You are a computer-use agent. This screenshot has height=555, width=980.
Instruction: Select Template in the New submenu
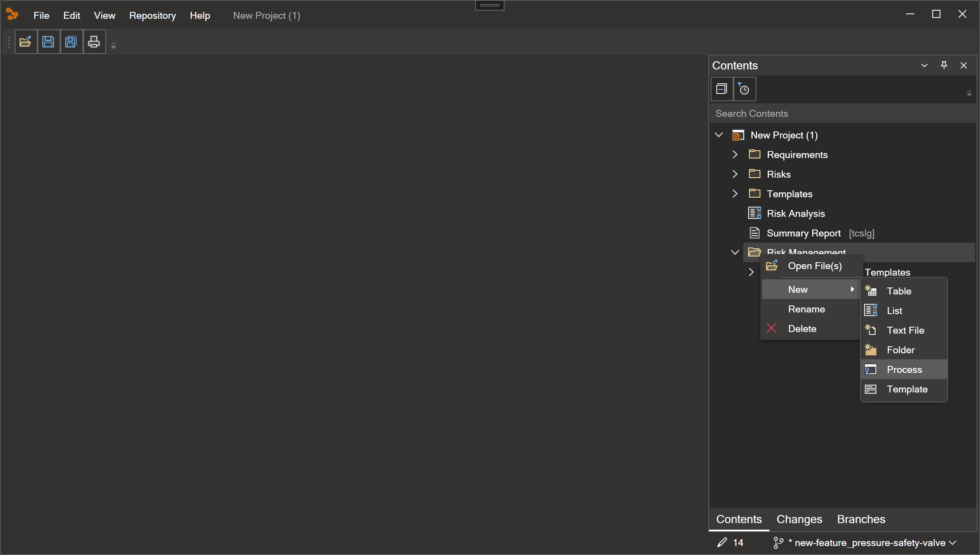(904, 389)
